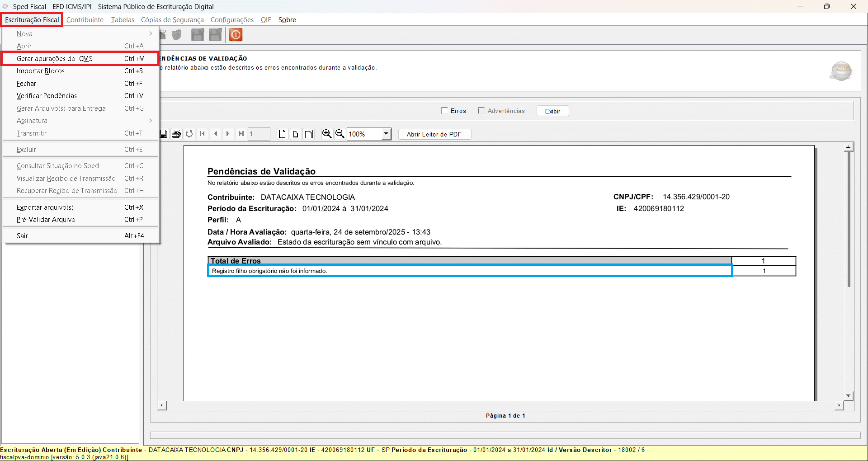The image size is (868, 461).
Task: Expand the Assinatura submenu arrow
Action: 150,121
